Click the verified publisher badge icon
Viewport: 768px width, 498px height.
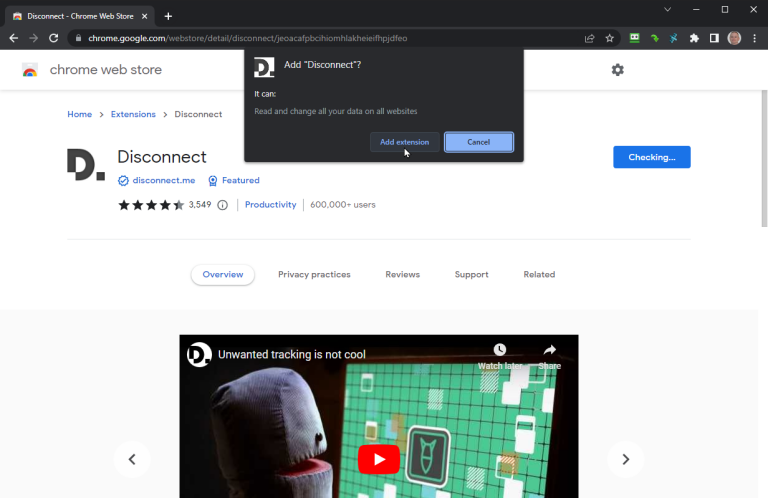(123, 181)
